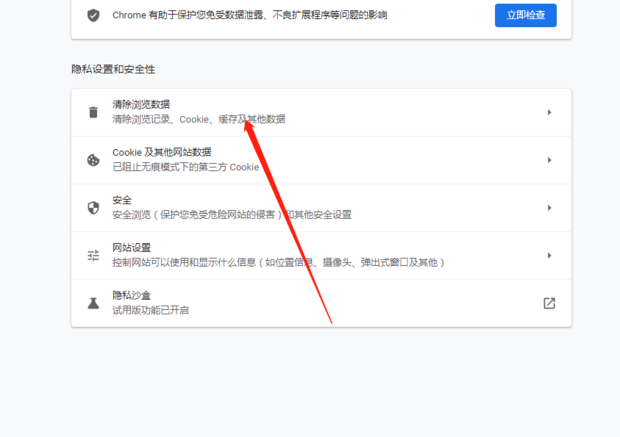Image resolution: width=620 pixels, height=437 pixels.
Task: Open the 网站设置 title
Action: (131, 248)
